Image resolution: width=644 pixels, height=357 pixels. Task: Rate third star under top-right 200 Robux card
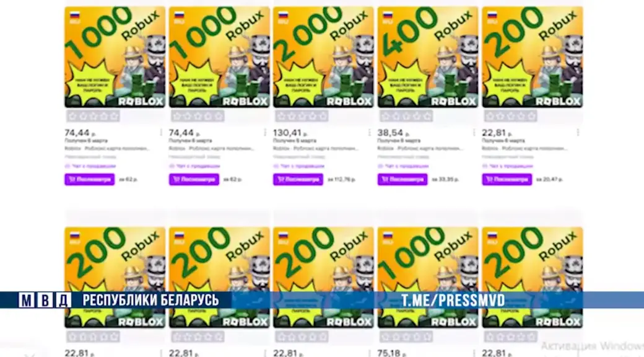pyautogui.click(x=510, y=117)
